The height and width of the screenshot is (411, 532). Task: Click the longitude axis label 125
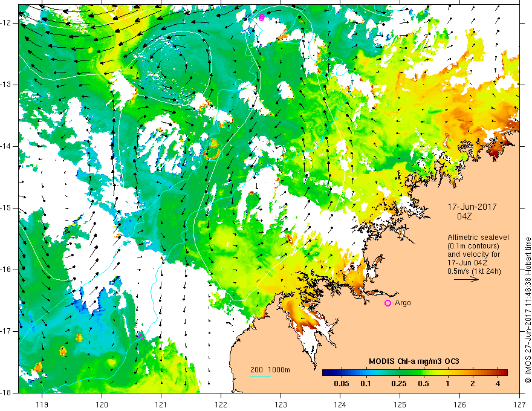pyautogui.click(x=400, y=404)
